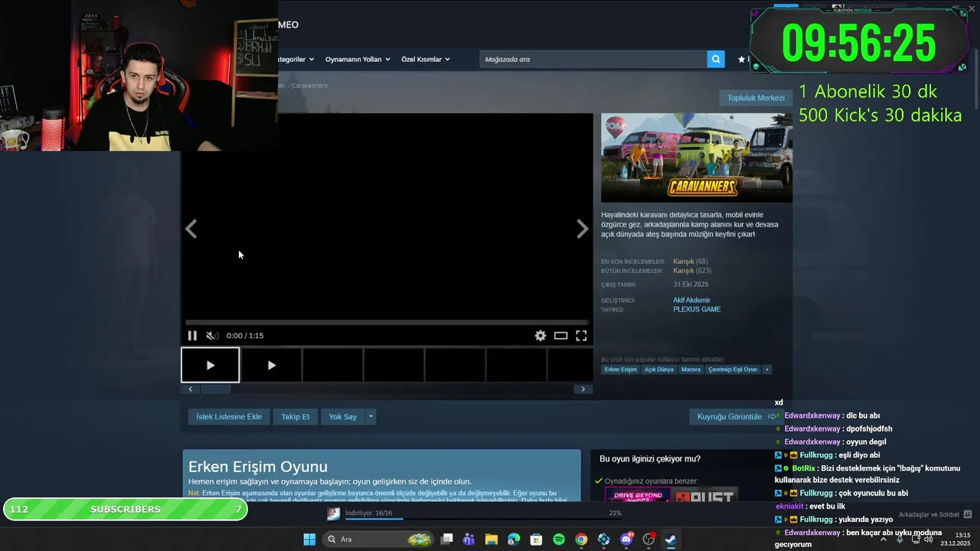
Task: Go to the previous media item arrow
Action: click(x=191, y=229)
